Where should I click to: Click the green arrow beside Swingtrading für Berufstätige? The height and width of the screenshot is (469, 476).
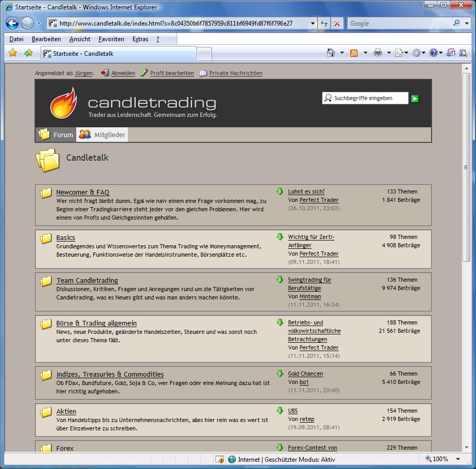coord(280,280)
